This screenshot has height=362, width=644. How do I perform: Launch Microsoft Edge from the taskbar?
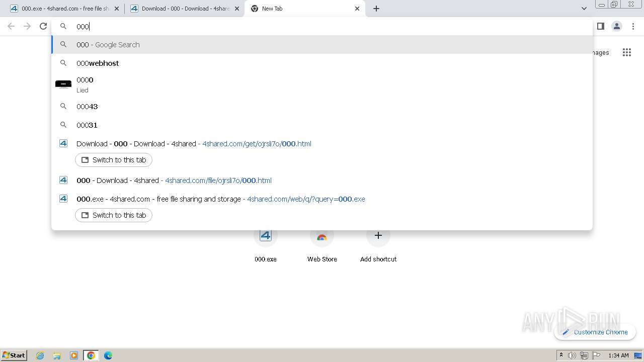(108, 355)
